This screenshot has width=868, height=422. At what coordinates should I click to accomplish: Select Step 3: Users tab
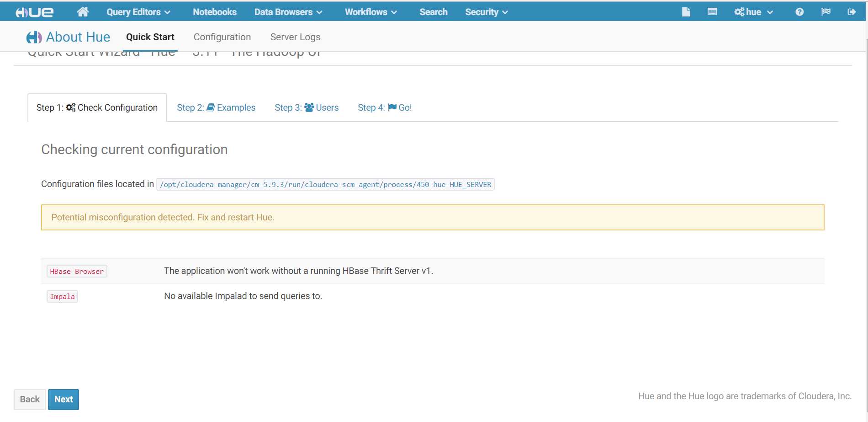pos(307,107)
